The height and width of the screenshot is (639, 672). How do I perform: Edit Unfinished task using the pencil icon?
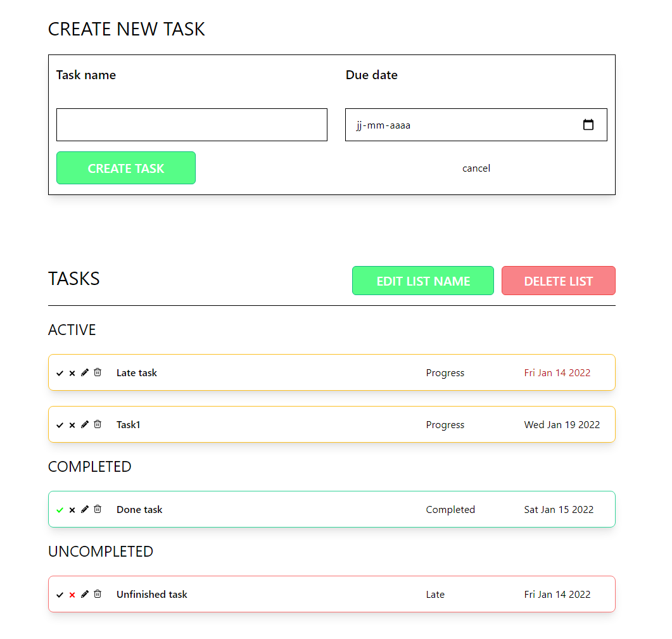[x=85, y=594]
